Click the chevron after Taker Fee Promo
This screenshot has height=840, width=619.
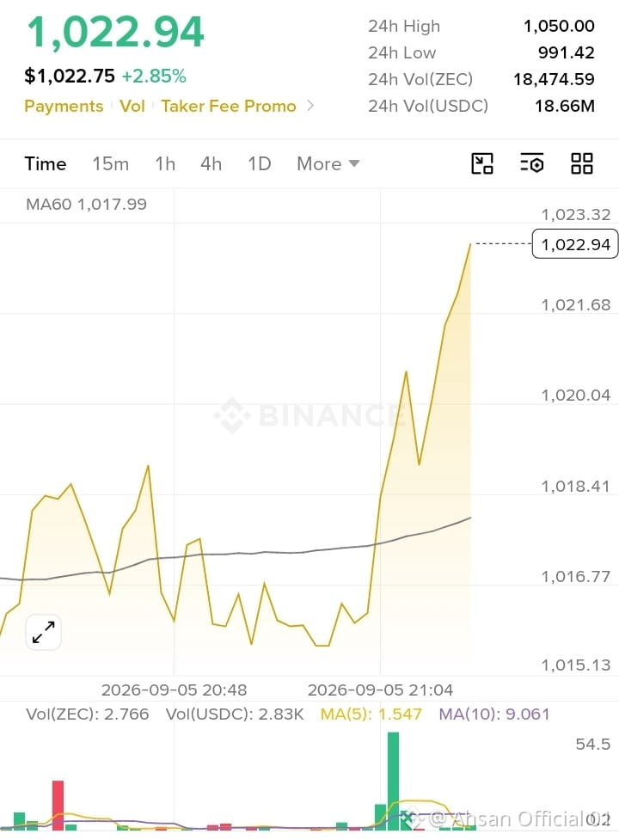(310, 106)
